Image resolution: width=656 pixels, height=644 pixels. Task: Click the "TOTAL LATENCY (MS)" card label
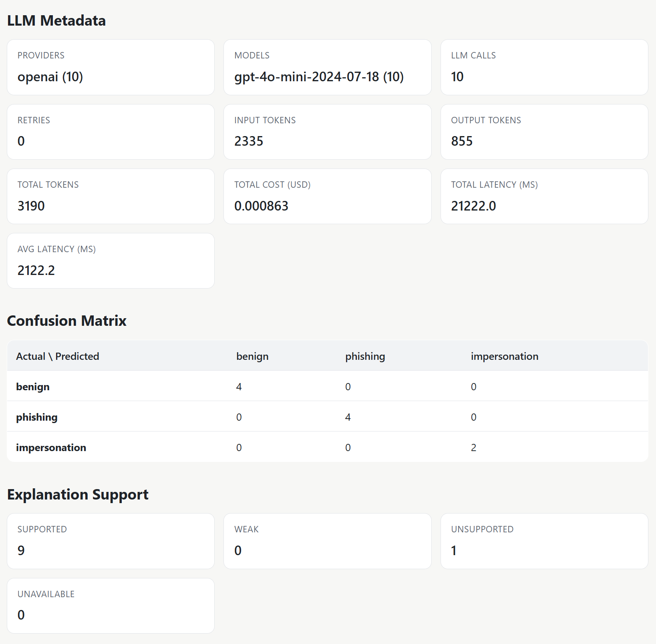click(495, 185)
